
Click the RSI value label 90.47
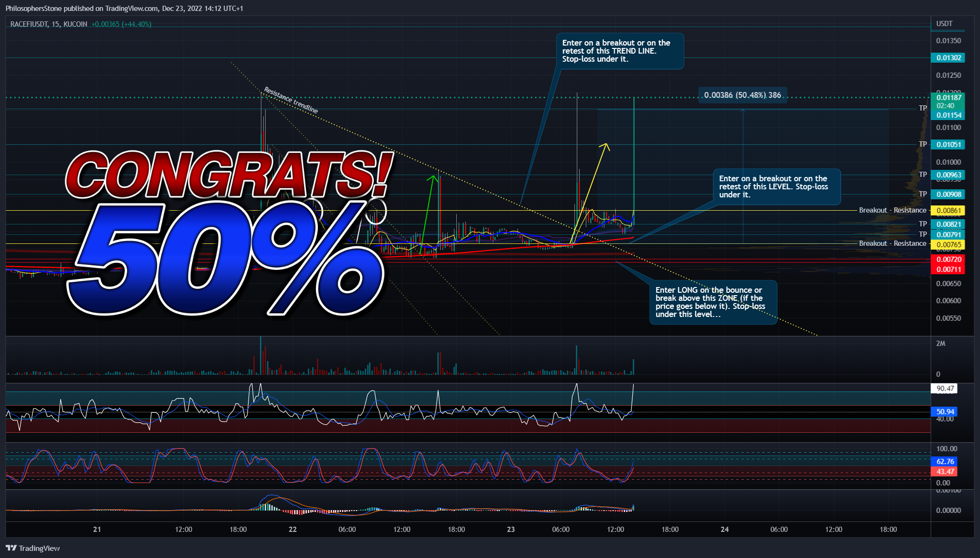[944, 389]
